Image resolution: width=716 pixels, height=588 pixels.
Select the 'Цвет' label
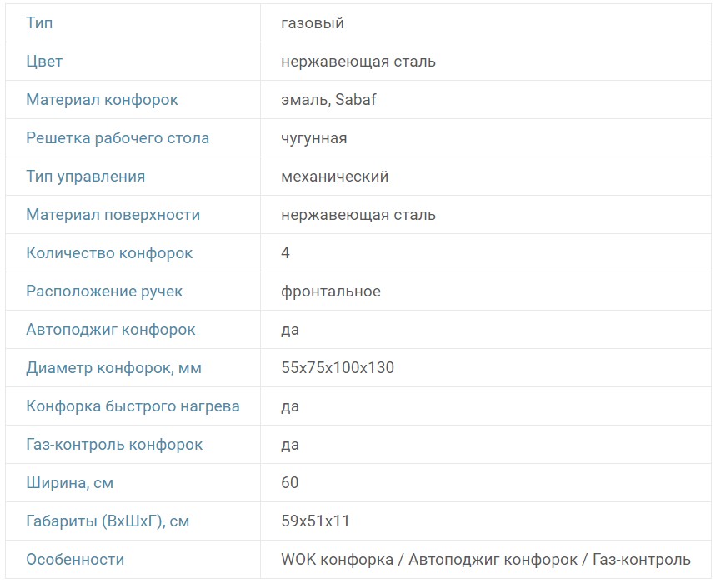[44, 62]
